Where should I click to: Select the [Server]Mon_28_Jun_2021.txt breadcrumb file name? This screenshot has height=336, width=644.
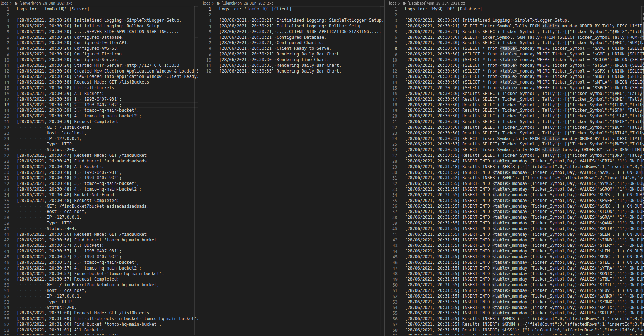click(x=46, y=3)
